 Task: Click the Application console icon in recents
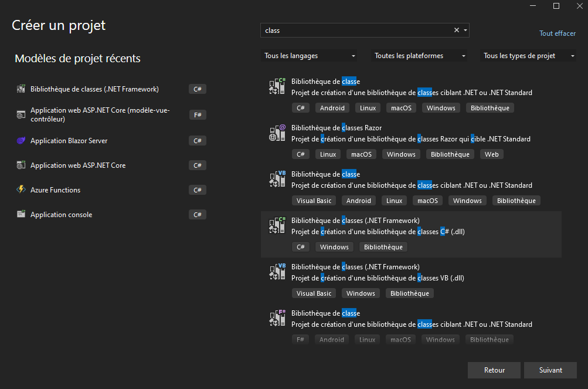21,215
